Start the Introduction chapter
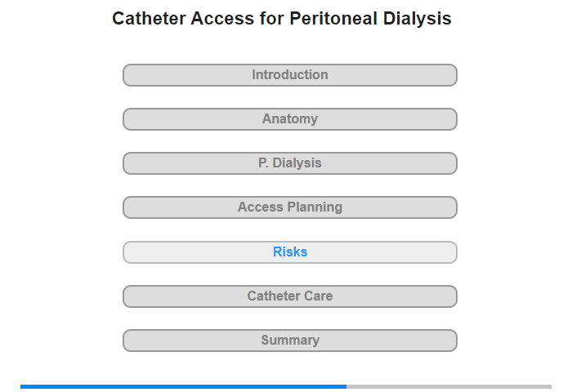The image size is (572, 392). click(289, 75)
